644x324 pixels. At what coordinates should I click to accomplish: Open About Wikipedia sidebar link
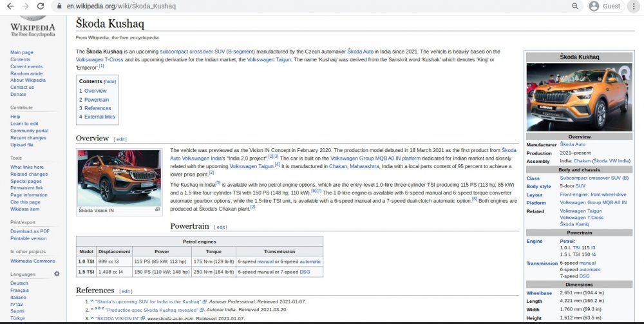point(28,81)
